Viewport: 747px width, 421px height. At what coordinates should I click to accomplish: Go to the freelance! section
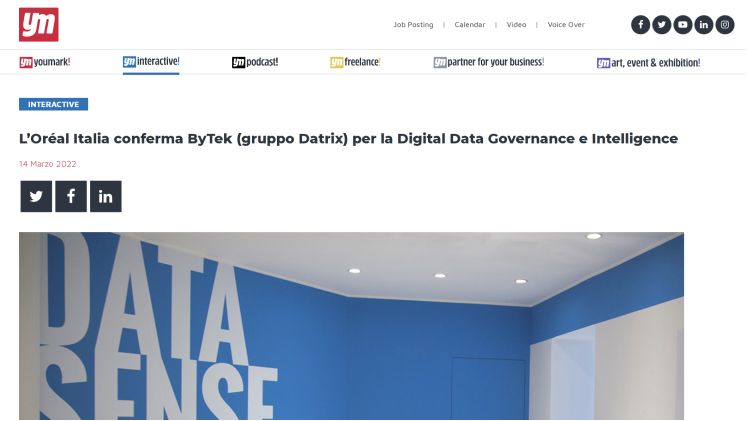coord(355,62)
